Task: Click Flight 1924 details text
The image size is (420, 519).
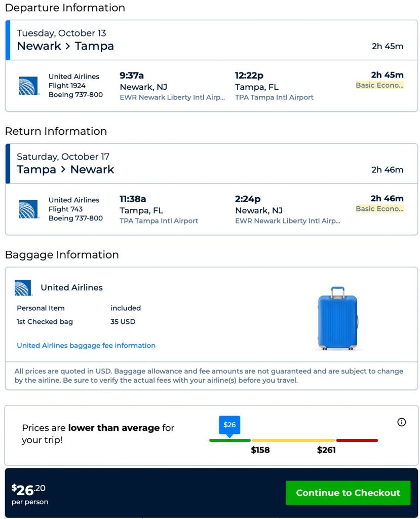Action: pyautogui.click(x=67, y=86)
